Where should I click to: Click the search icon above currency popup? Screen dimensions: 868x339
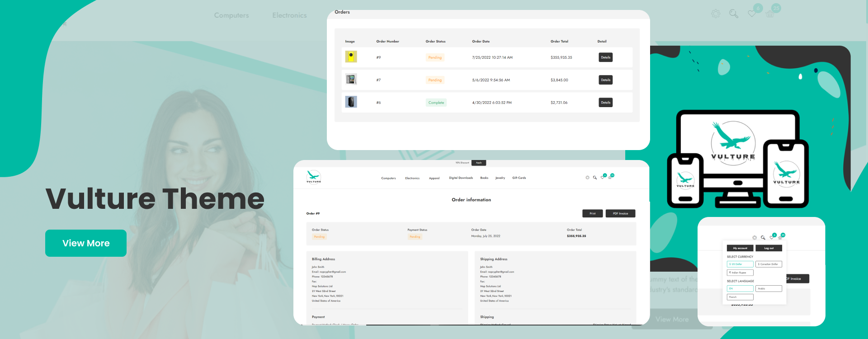point(763,237)
